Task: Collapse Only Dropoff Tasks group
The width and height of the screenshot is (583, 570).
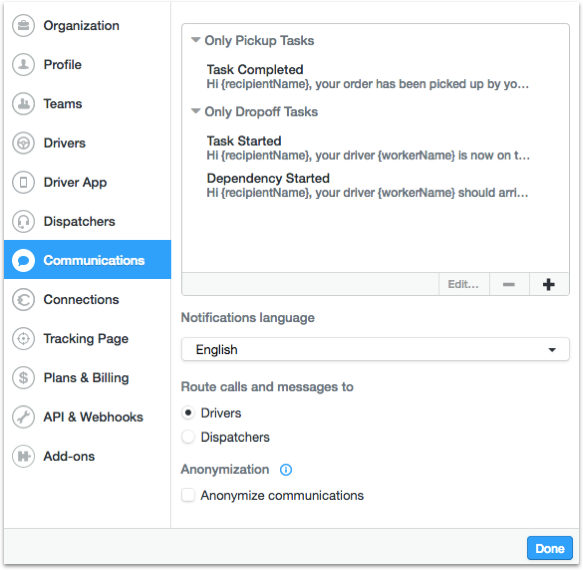Action: pyautogui.click(x=196, y=111)
